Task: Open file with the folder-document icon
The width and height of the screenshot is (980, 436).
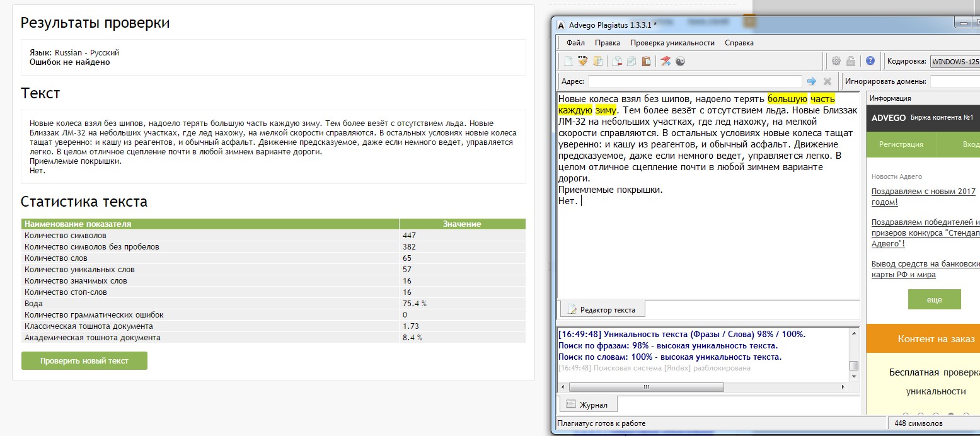Action: 598,61
